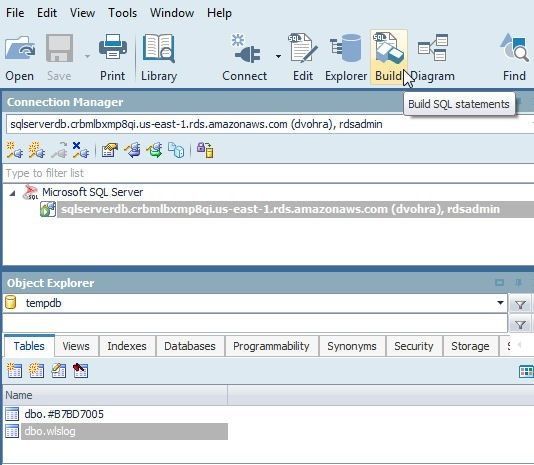The height and width of the screenshot is (465, 534).
Task: Click the tab strip scroll arrow after Storage
Action: (520, 345)
